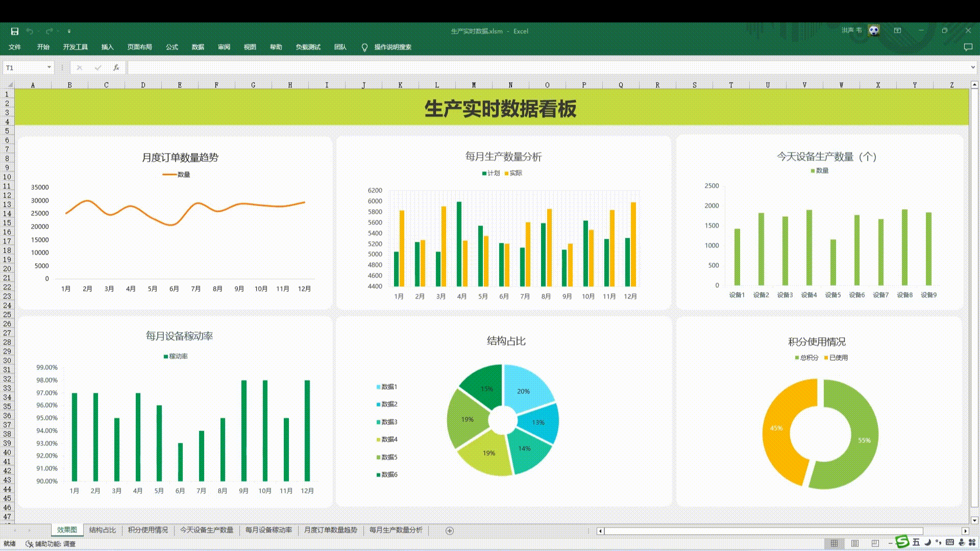Switch to Page Layout view icon
980x551 pixels.
[855, 543]
